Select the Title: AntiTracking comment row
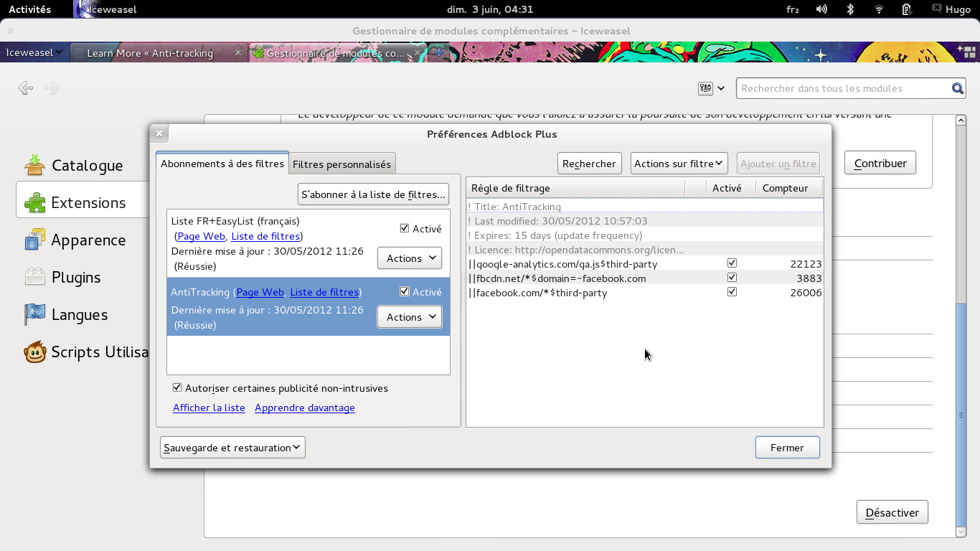This screenshot has height=551, width=980. [644, 207]
